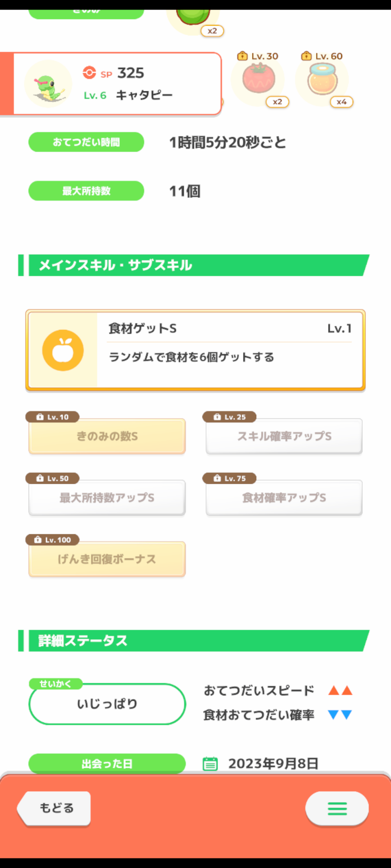Tap the orange apple main skill icon
The height and width of the screenshot is (868, 391).
[63, 350]
